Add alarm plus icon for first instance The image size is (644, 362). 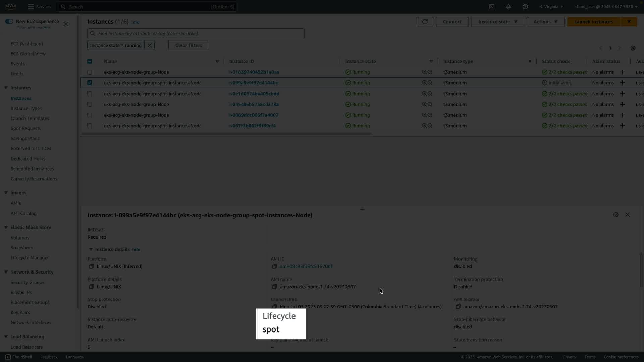point(622,72)
